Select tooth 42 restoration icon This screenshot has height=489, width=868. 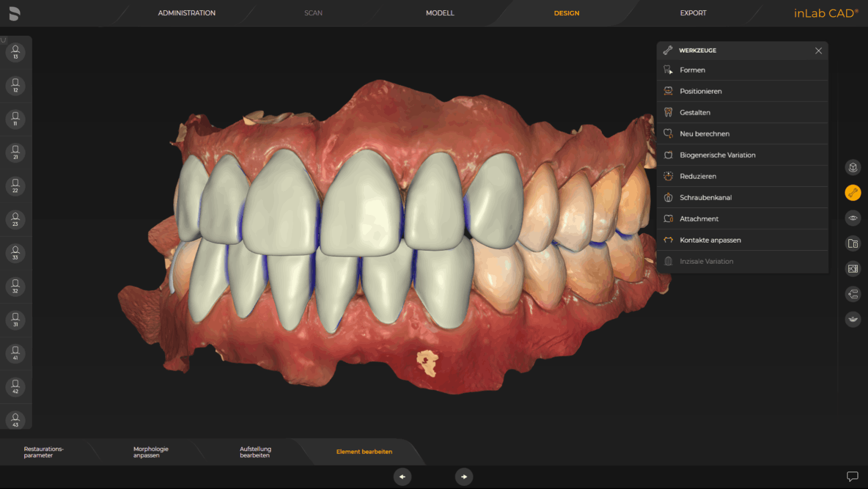point(15,387)
